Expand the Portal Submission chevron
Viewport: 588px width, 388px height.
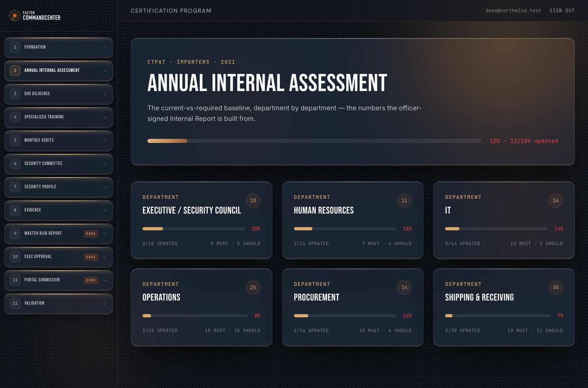105,280
